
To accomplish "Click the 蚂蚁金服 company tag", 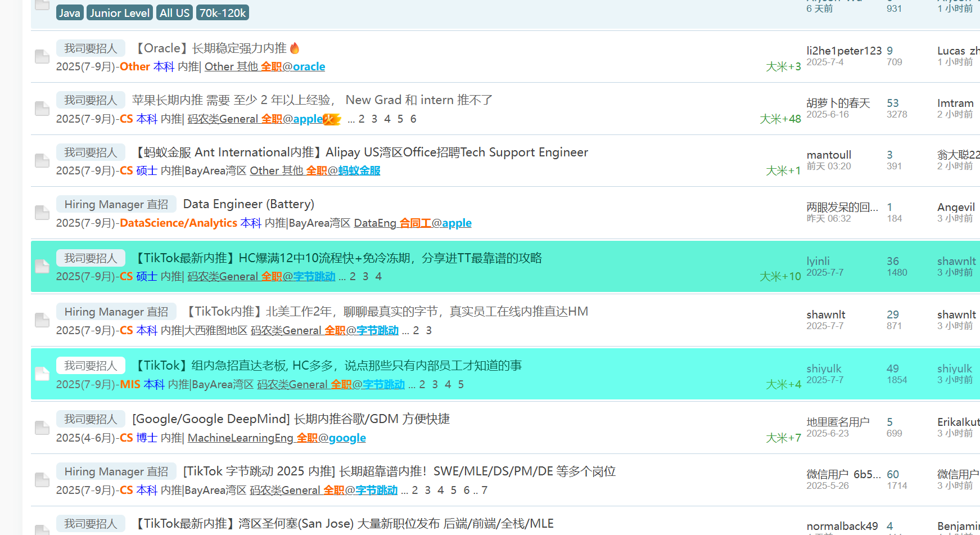I will pyautogui.click(x=359, y=171).
